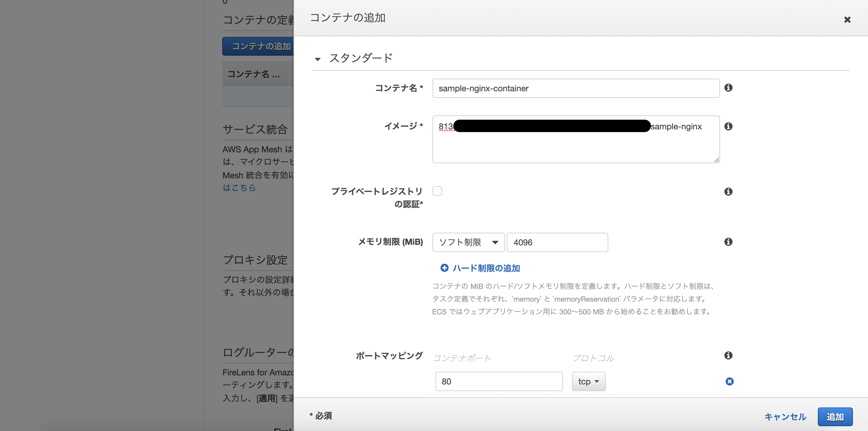Select the memory value field showing 4096
Screen dimensions: 868x431
(x=557, y=242)
